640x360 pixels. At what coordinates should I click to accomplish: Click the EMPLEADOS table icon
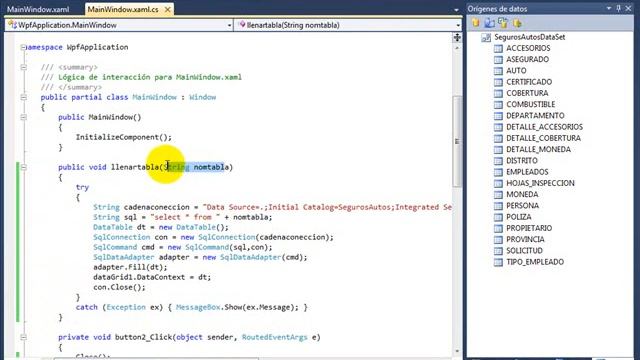click(x=498, y=172)
